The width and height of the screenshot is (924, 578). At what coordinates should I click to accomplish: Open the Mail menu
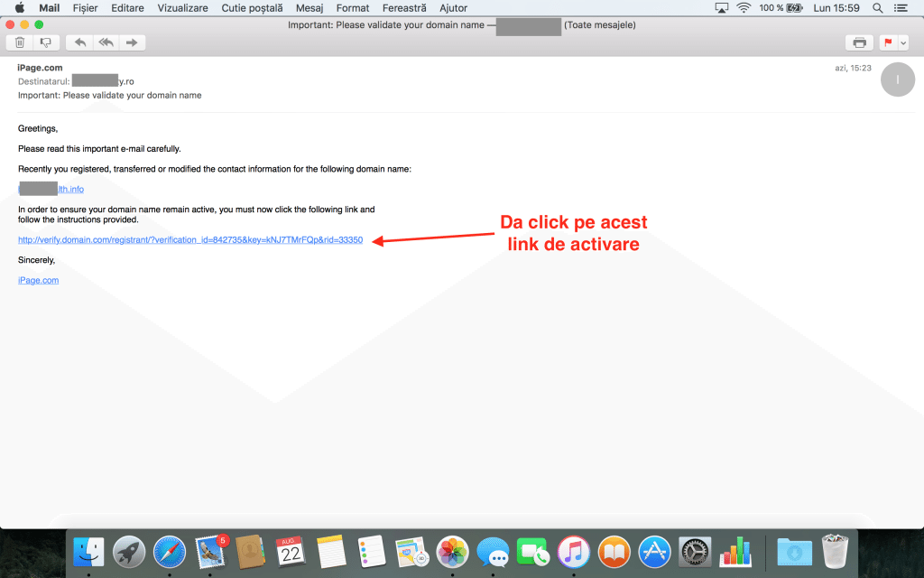point(50,7)
